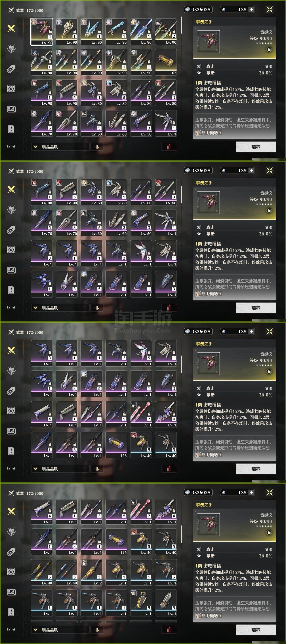The image size is (286, 644).
Task: Click the shell coin currency icon beside 3336028 in the last screenshot
Action: (188, 492)
